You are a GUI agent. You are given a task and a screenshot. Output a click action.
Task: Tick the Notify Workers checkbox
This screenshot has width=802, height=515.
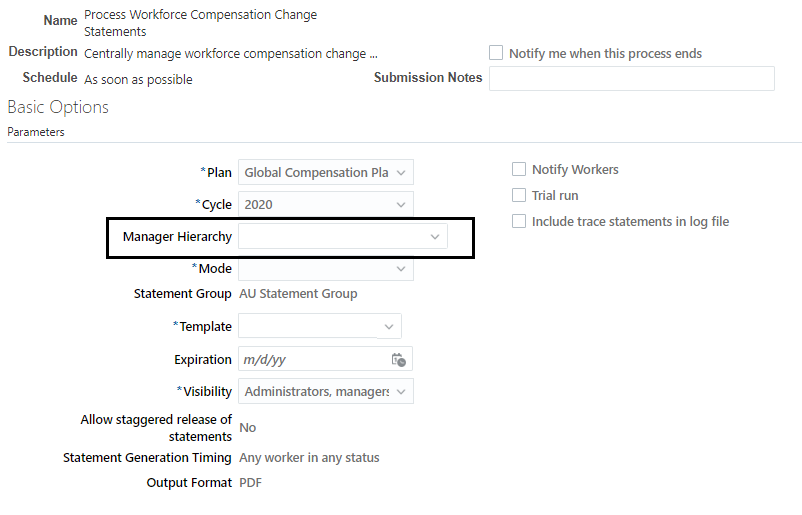tap(519, 170)
